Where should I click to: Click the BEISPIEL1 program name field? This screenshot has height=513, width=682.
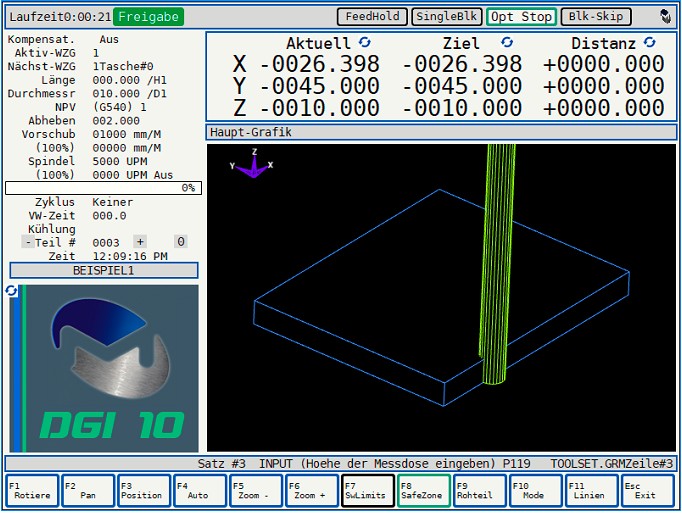point(104,270)
